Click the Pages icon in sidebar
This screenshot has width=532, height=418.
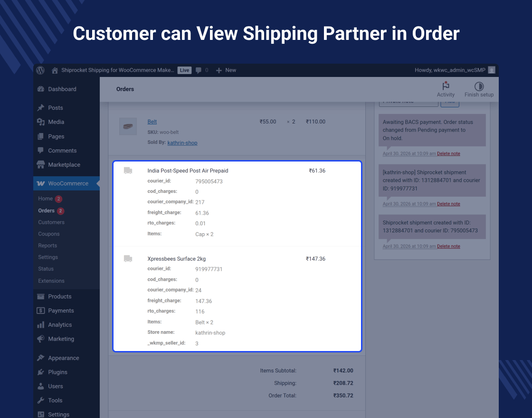tap(41, 136)
